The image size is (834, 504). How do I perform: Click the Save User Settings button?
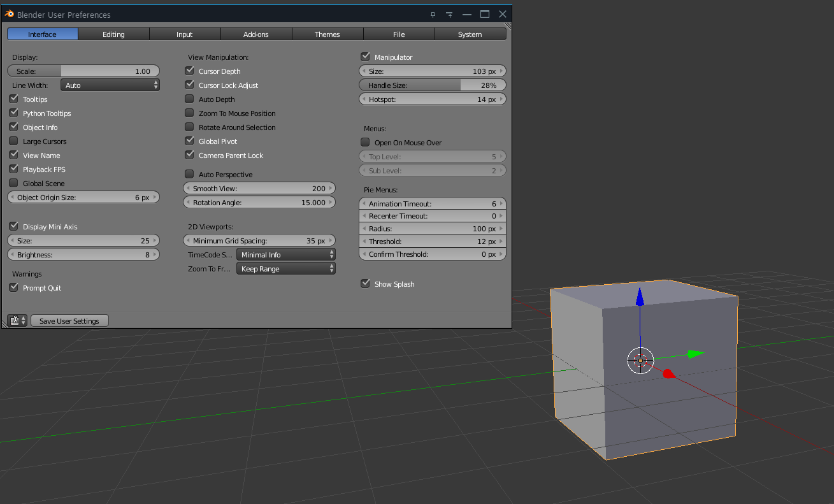[x=69, y=320]
